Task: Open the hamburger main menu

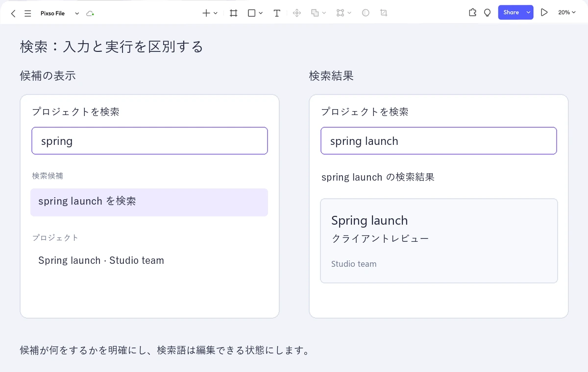Action: tap(28, 13)
